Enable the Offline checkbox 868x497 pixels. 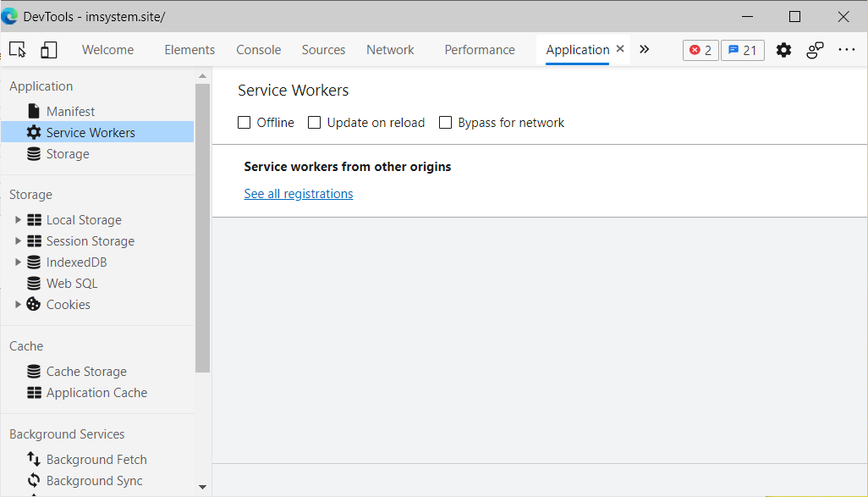click(x=244, y=123)
